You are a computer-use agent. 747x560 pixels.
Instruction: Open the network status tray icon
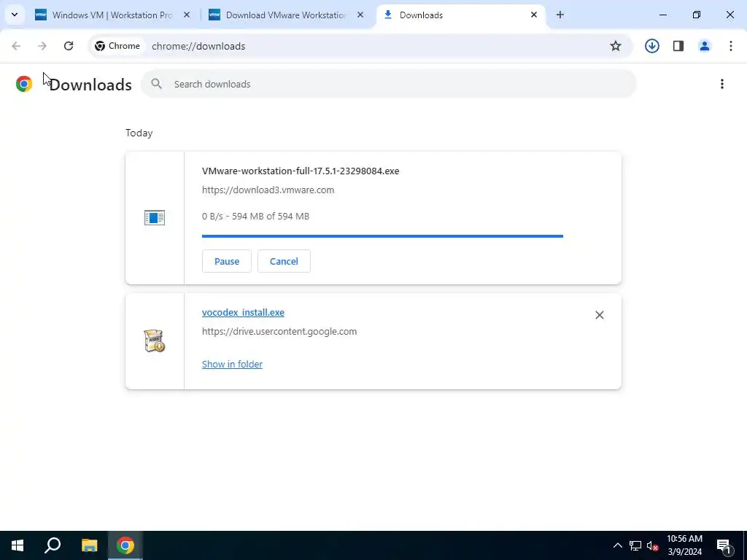(635, 545)
